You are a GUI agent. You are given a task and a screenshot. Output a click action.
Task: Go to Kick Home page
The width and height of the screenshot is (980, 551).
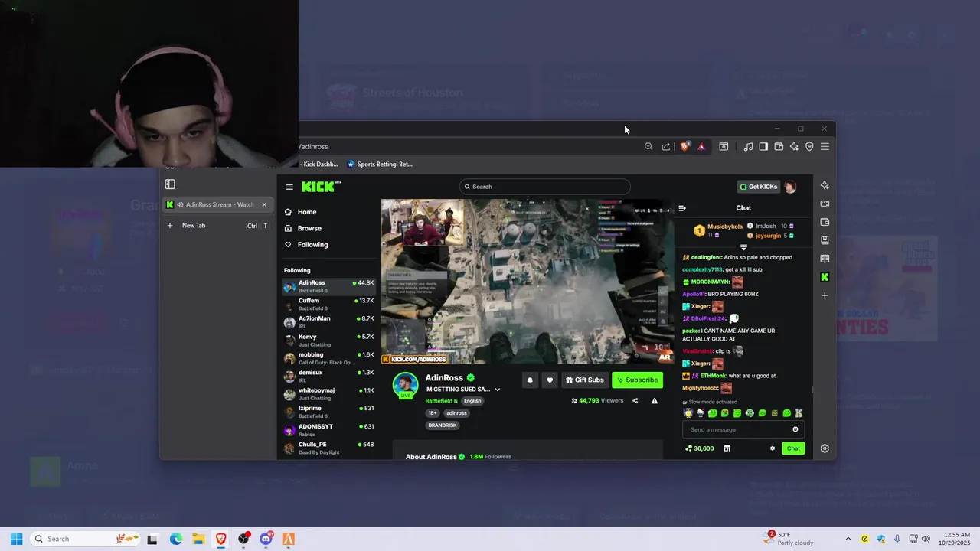(x=301, y=212)
